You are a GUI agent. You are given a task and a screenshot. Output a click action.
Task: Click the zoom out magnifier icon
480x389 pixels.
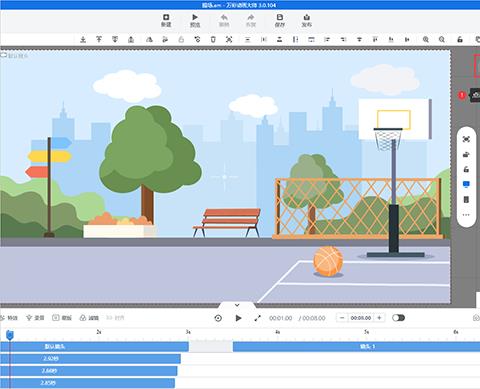click(x=442, y=39)
